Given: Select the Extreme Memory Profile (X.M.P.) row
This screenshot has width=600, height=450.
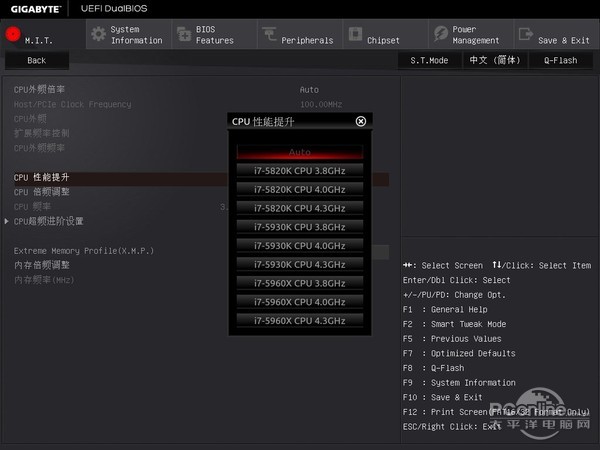Looking at the screenshot, I should tap(70, 250).
